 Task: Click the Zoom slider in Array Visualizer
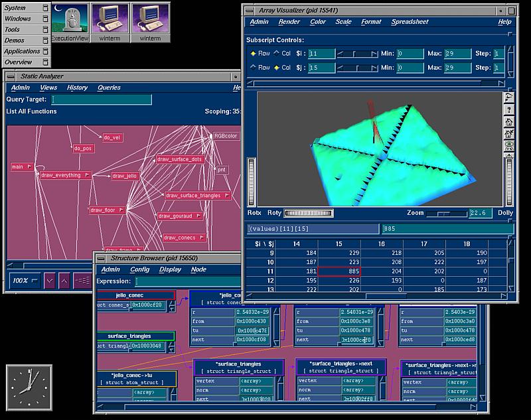click(446, 214)
